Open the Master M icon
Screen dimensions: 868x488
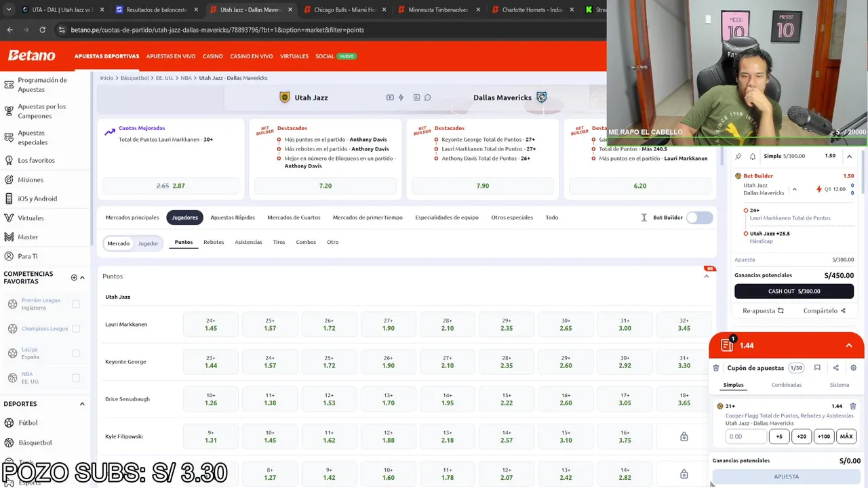pos(9,237)
